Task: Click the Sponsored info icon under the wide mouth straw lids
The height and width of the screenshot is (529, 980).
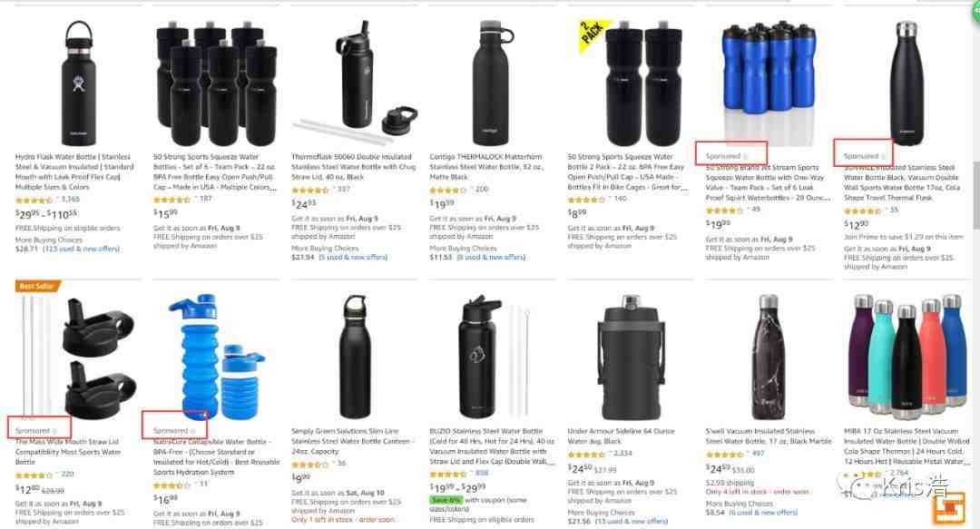Action: 55,431
